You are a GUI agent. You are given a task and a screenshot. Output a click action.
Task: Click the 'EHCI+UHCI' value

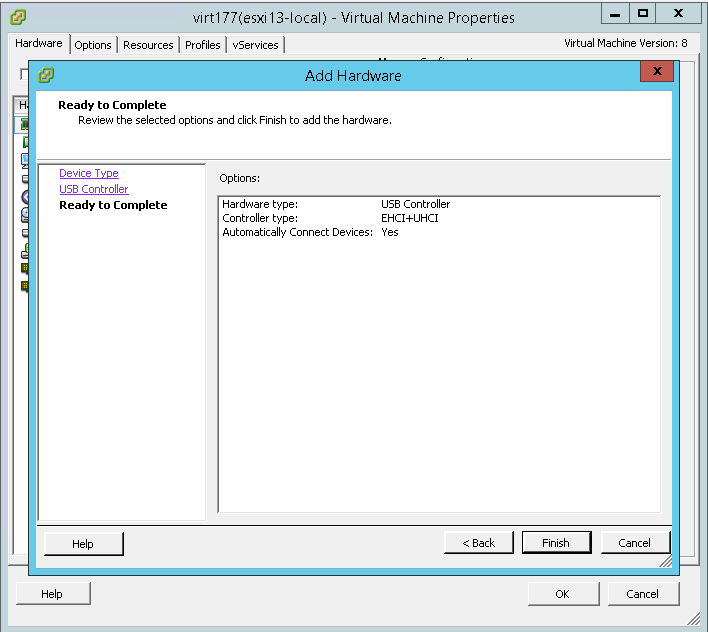[x=410, y=218]
